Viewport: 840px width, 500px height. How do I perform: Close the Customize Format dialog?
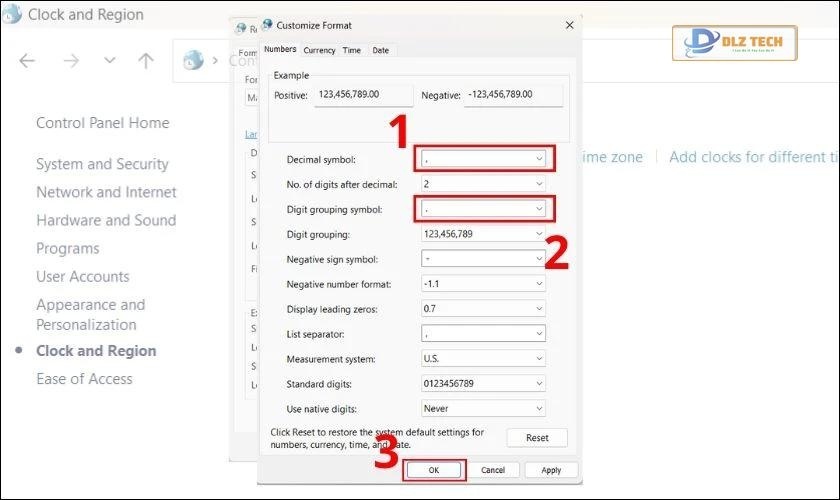point(569,25)
